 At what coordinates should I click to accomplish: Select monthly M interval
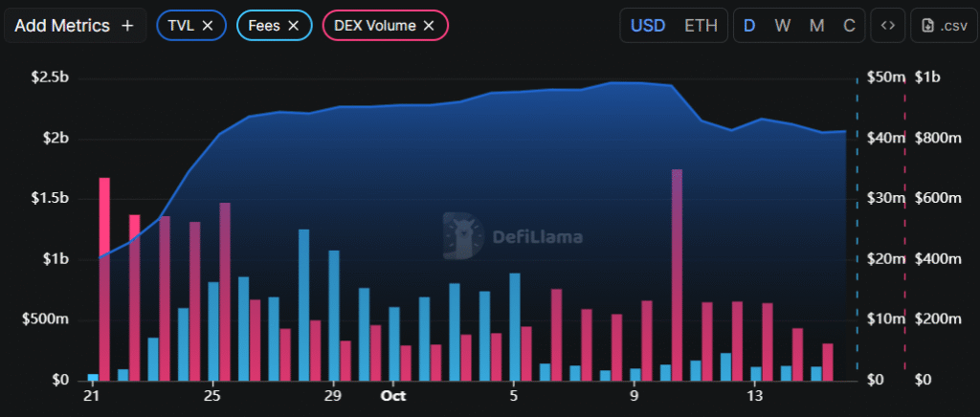tap(816, 26)
